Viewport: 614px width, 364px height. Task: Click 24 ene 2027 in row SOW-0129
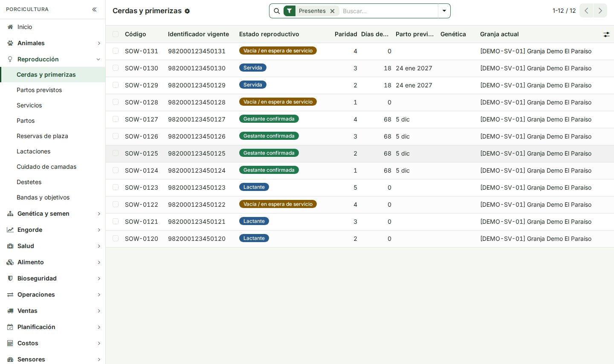pos(414,85)
